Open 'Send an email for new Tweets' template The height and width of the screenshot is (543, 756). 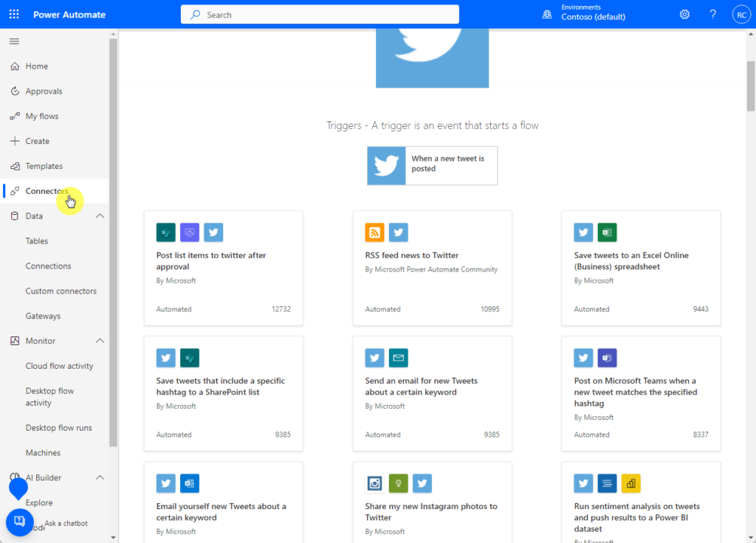(x=432, y=394)
